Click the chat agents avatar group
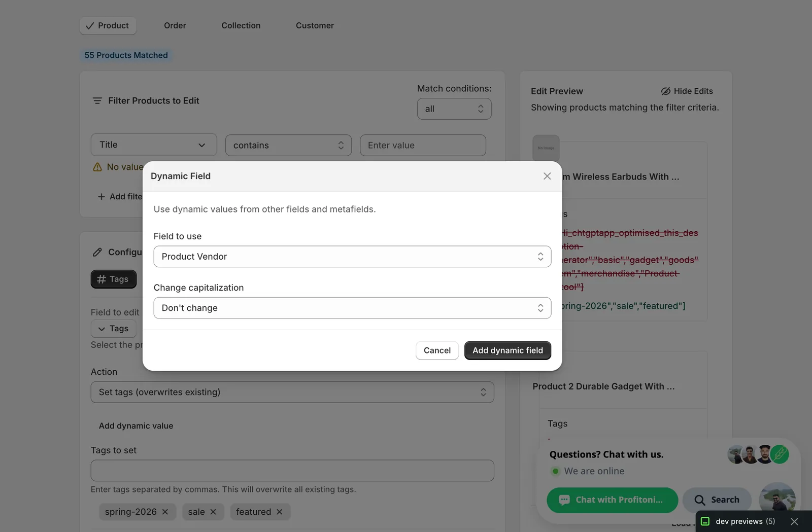The image size is (812, 532). pos(758,454)
